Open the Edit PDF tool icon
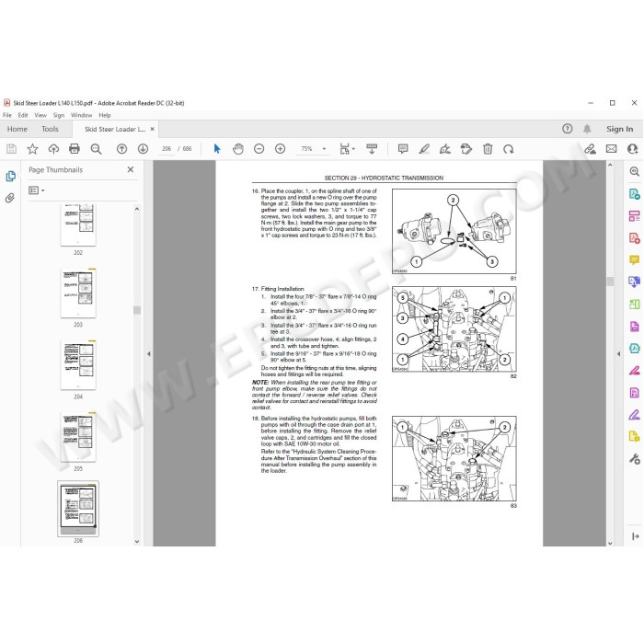 point(635,215)
